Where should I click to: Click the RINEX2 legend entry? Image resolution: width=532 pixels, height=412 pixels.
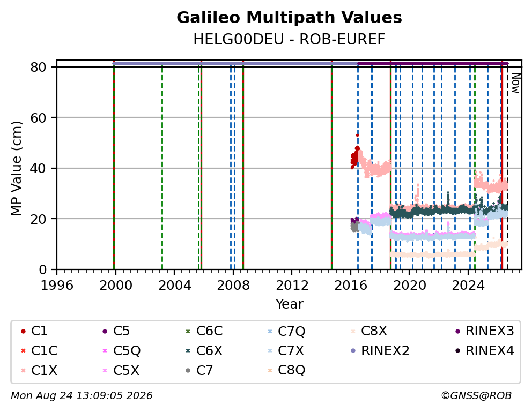point(380,351)
